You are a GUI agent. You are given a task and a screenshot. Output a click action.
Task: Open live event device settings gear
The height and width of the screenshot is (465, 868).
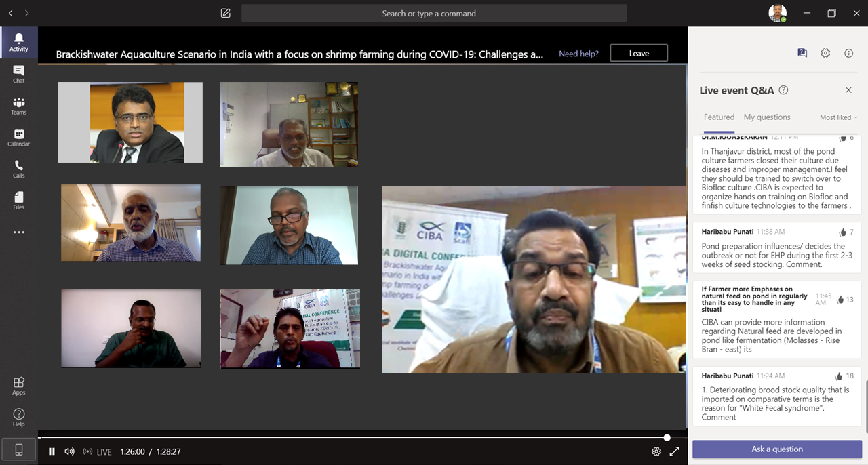(825, 53)
